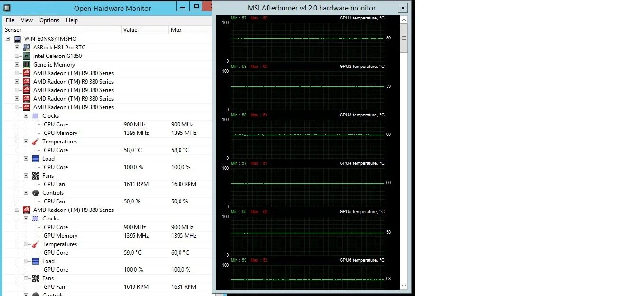The image size is (644, 296).
Task: Click the 'GPU1 temperature, °C' graph label
Action: [362, 18]
